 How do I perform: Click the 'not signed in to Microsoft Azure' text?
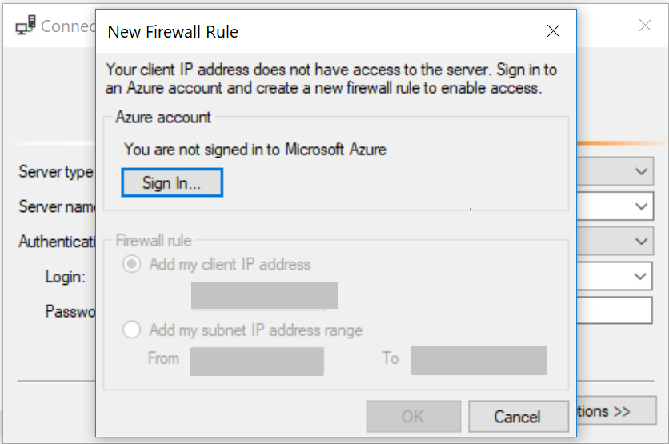(255, 150)
